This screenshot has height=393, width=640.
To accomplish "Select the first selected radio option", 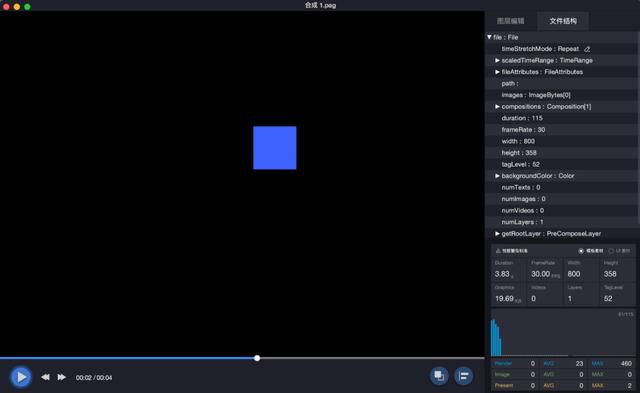I will pos(581,251).
